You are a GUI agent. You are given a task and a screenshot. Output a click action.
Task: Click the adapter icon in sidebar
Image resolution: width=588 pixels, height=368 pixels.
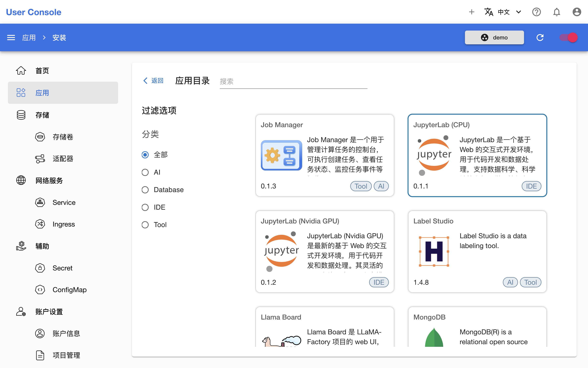tap(40, 159)
